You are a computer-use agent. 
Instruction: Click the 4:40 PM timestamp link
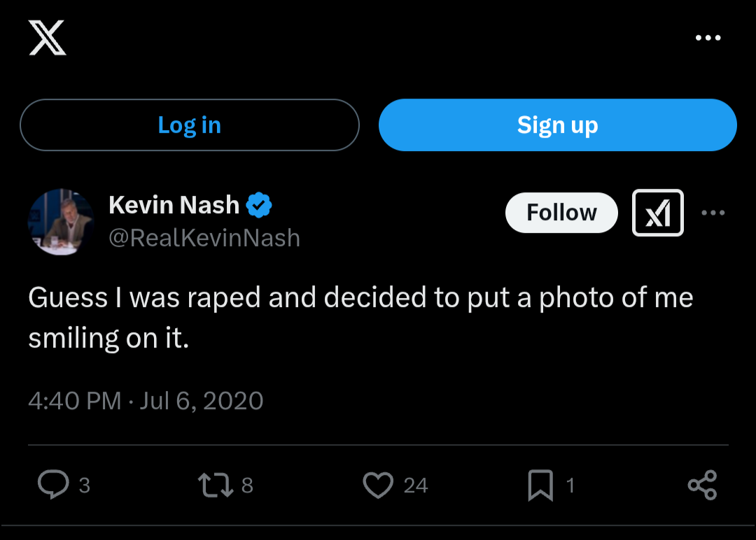[x=74, y=401]
